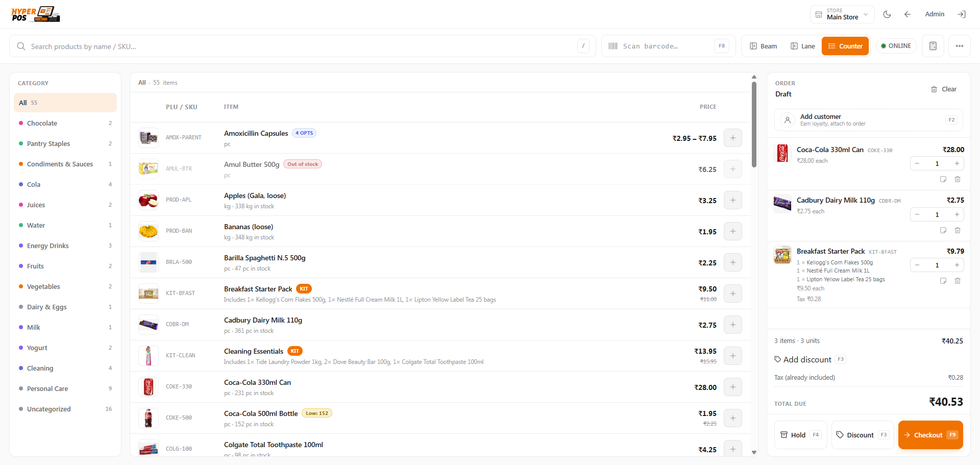980x465 pixels.
Task: Click into the Scan barcode field
Action: click(x=668, y=46)
